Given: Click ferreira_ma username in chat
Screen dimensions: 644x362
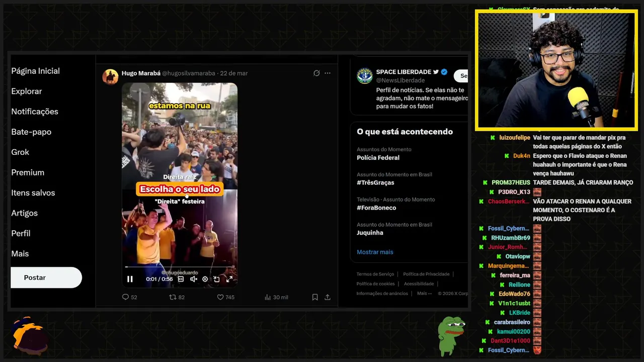Looking at the screenshot, I should tap(515, 276).
